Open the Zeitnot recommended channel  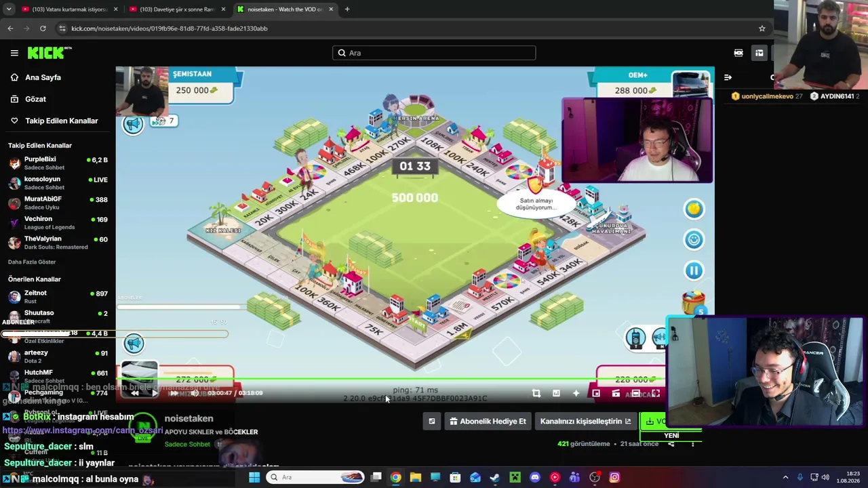tap(58, 296)
